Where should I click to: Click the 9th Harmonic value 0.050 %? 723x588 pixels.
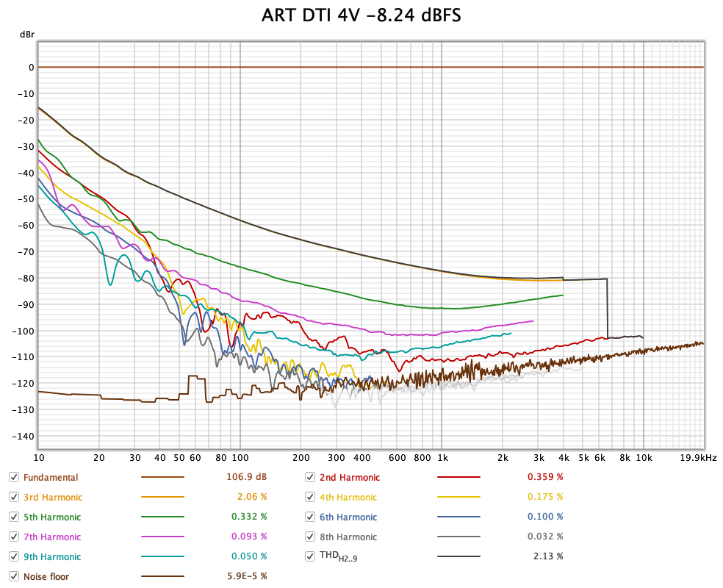click(x=250, y=556)
